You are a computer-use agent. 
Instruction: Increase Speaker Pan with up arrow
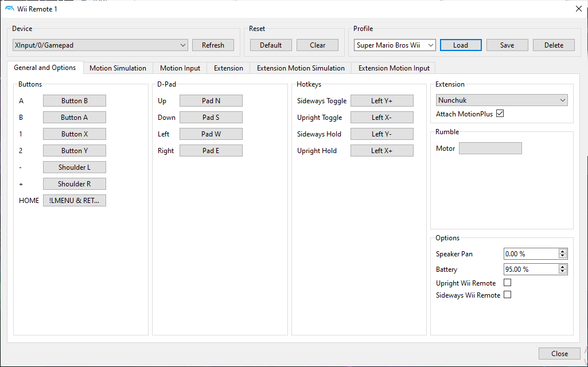tap(563, 251)
